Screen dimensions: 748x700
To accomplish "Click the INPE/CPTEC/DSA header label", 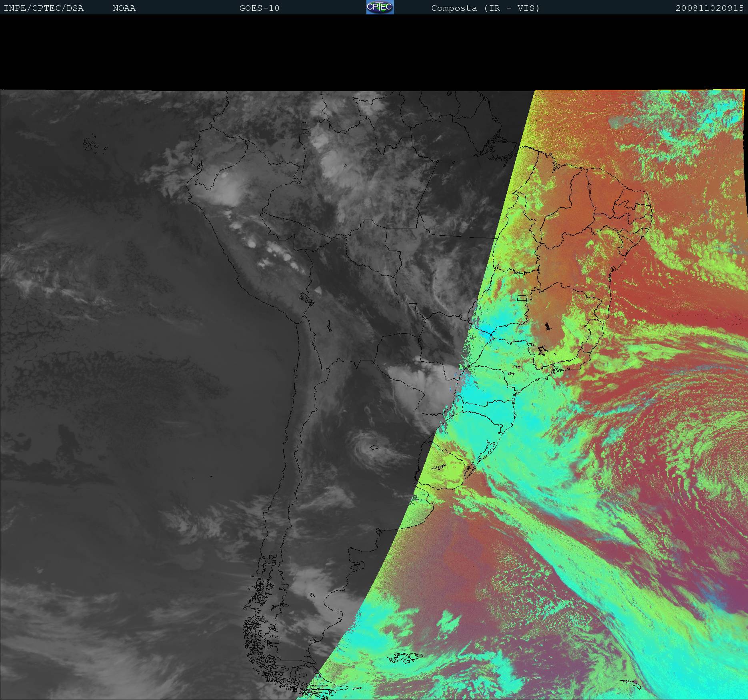I will (44, 8).
